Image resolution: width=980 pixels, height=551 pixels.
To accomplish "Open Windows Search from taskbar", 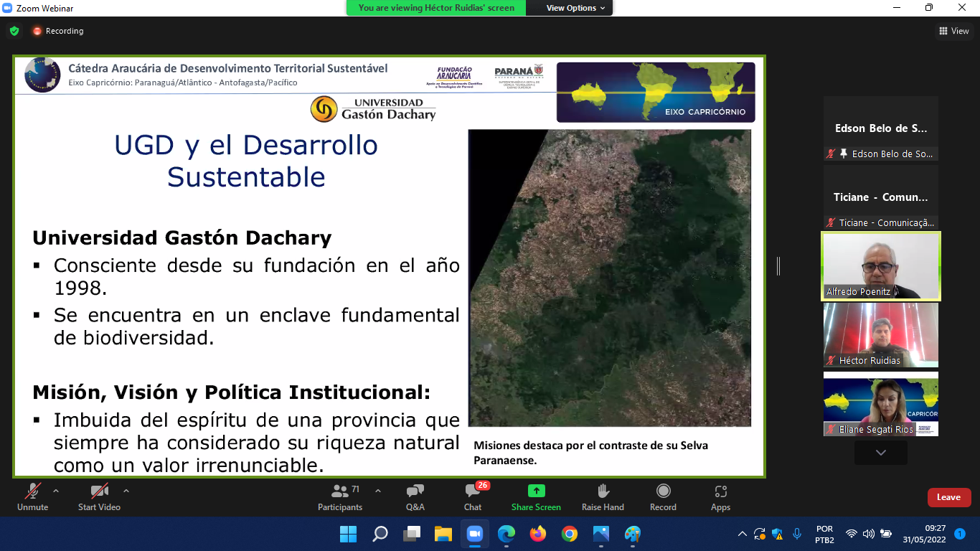I will point(380,534).
